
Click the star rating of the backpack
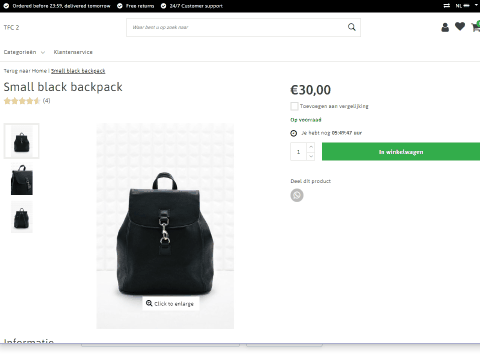(x=22, y=101)
